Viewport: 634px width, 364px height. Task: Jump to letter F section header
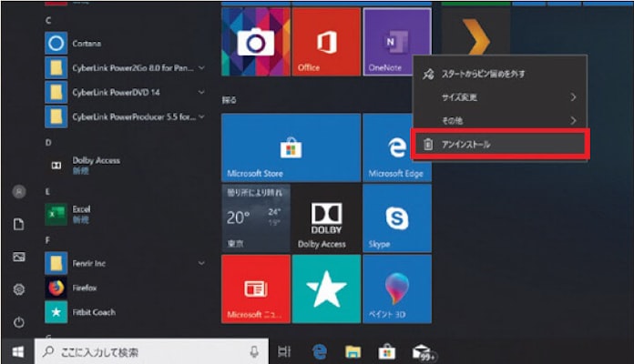point(47,240)
